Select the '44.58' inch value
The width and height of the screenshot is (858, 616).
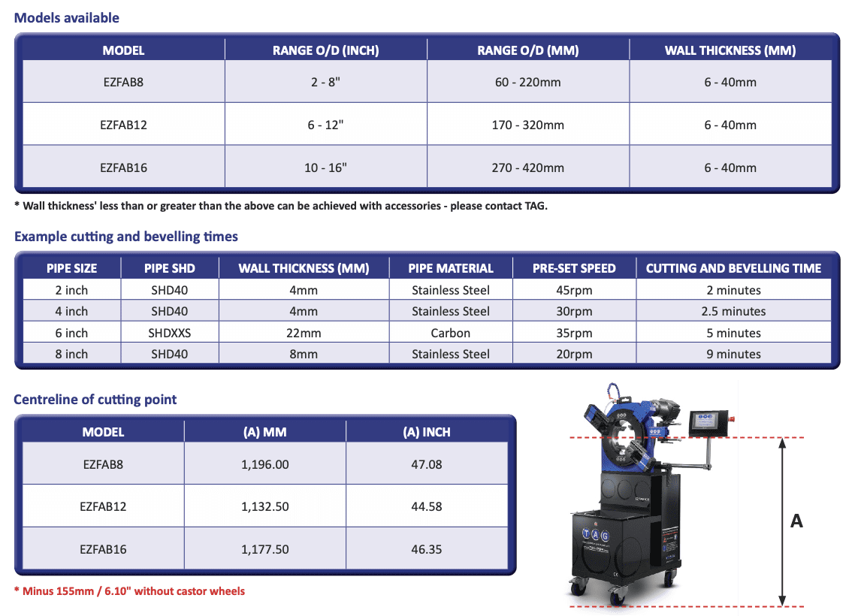(x=427, y=506)
